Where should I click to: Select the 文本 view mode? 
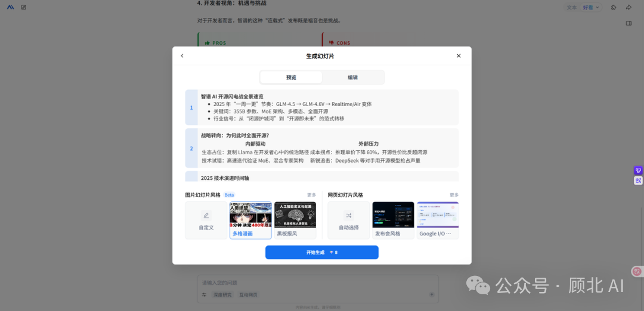tap(572, 7)
